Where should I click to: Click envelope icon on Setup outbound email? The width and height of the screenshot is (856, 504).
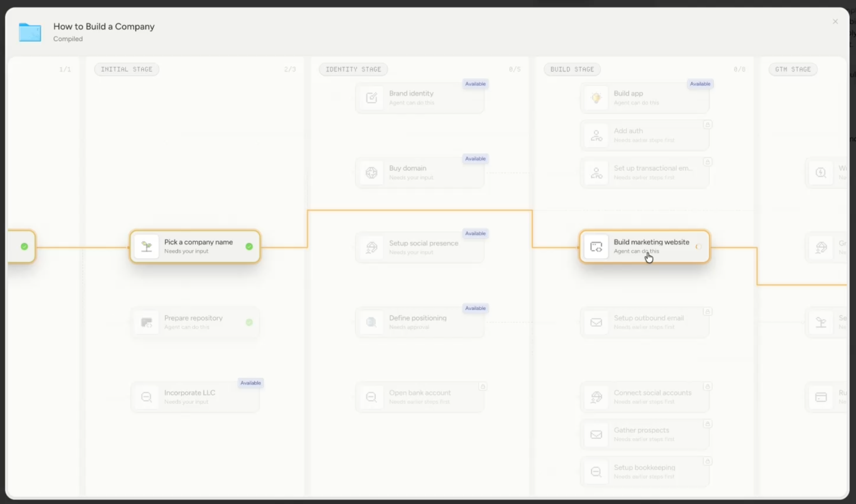596,322
